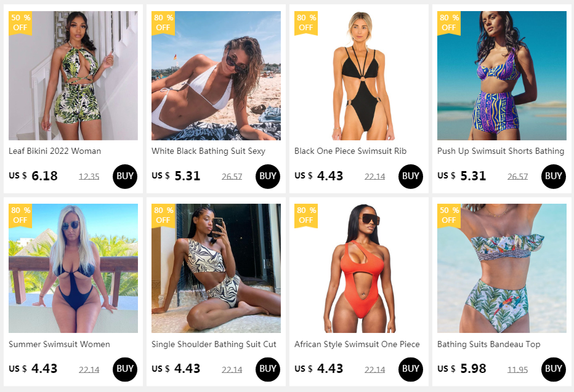Click BUY for Black One Piece Swimsuit Rib
The image size is (574, 392).
[410, 176]
